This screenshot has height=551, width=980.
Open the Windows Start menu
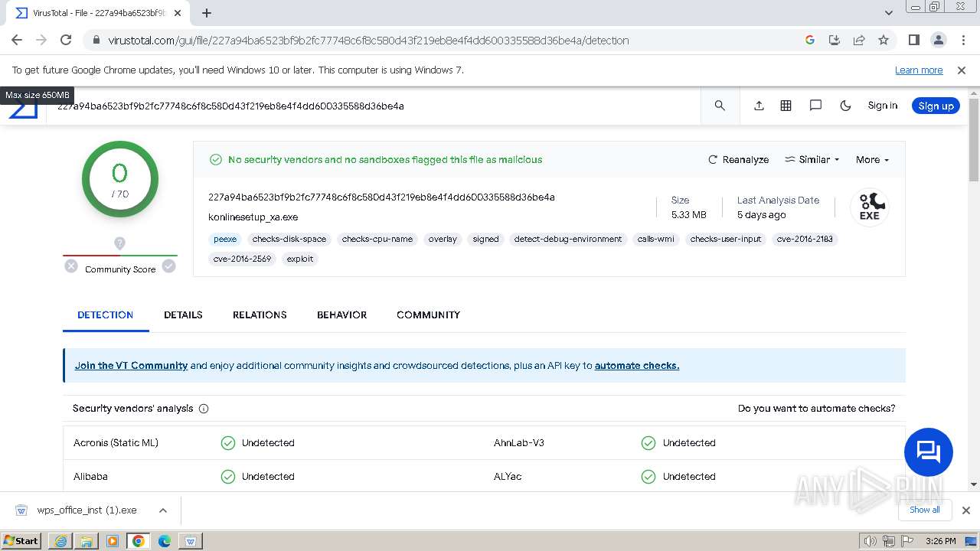(21, 540)
